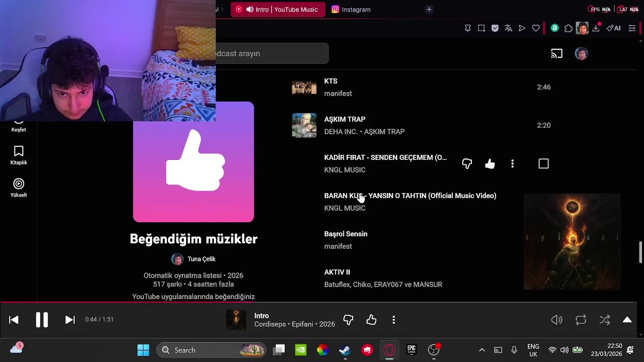
Task: Click the podcast search field
Action: pos(272,53)
